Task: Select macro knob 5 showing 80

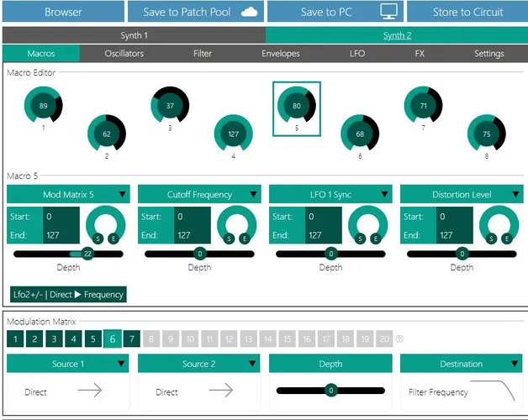Action: tap(297, 105)
